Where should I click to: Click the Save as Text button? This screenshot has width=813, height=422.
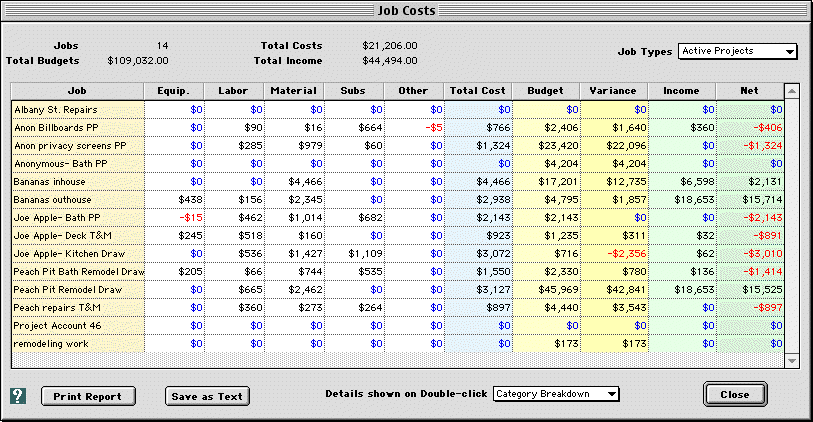point(207,396)
